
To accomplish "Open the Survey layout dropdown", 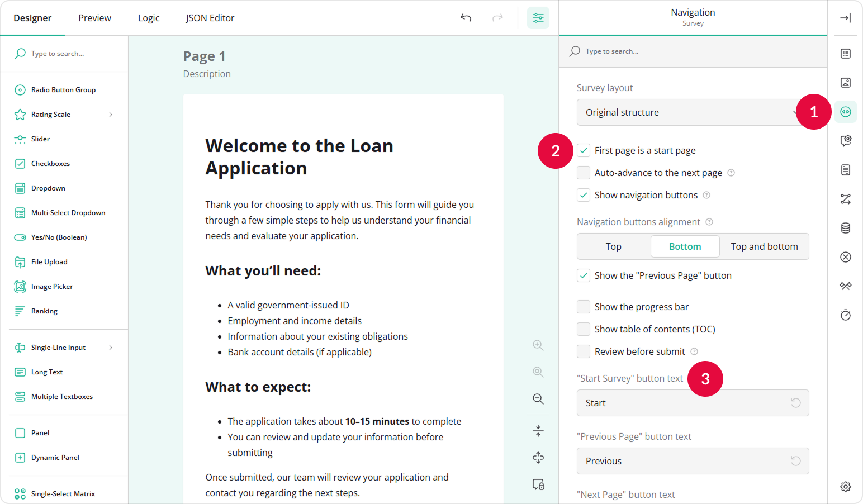I will click(693, 112).
